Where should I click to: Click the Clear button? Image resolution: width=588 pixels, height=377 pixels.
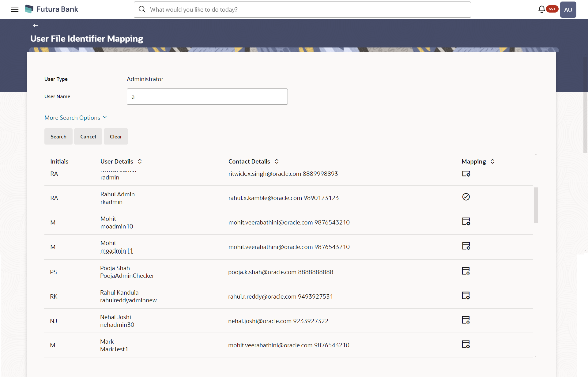click(116, 137)
